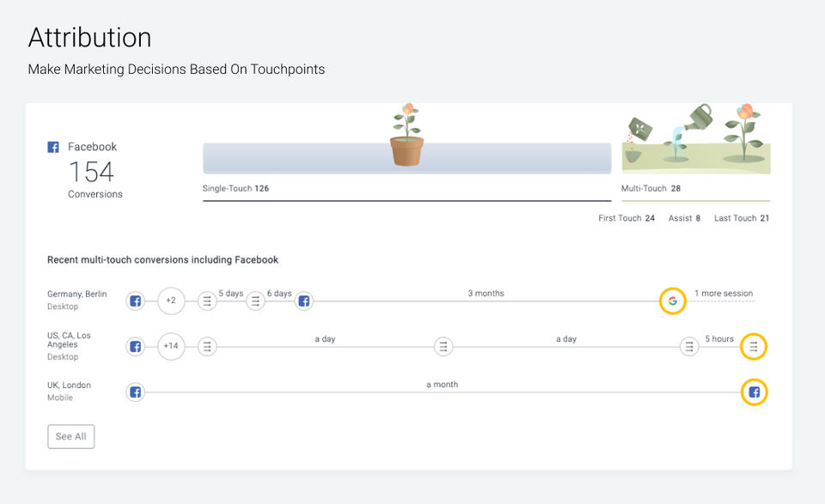Show the '1 more session' in Berlin row
Viewport: 825px width, 504px height.
click(724, 294)
